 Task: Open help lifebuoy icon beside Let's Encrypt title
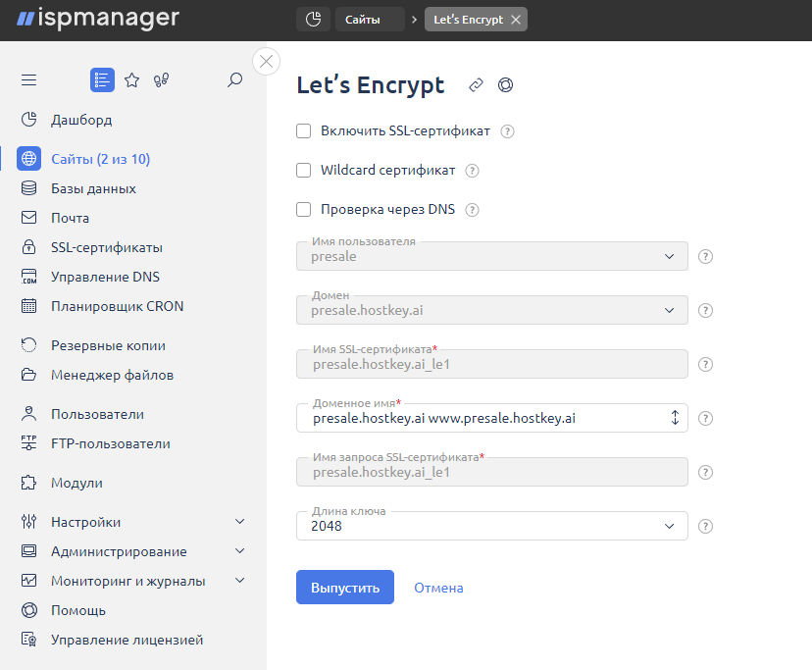pyautogui.click(x=505, y=85)
